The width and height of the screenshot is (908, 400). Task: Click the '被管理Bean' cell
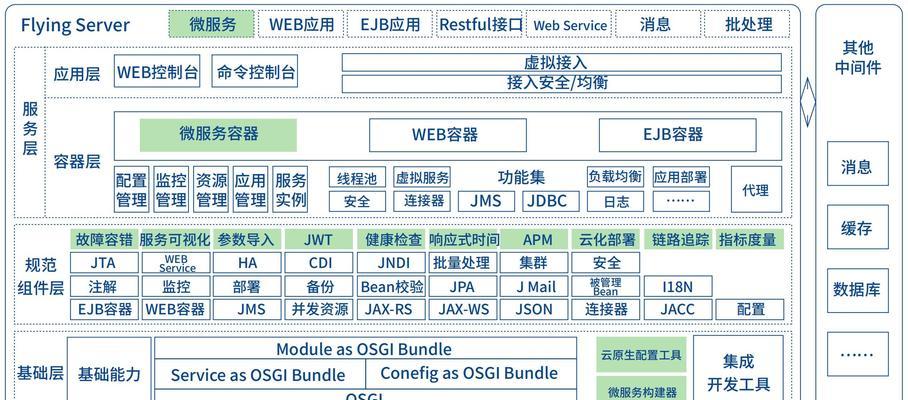tap(606, 287)
